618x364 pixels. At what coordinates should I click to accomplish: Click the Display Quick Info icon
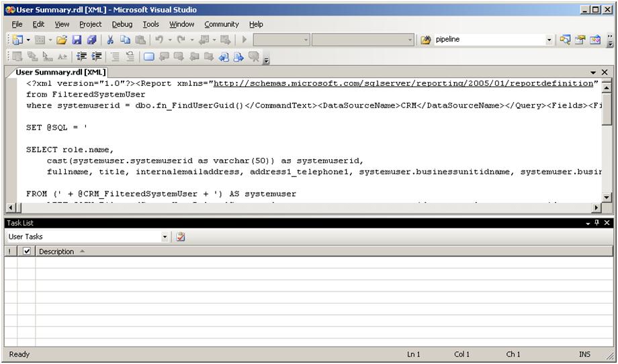47,56
